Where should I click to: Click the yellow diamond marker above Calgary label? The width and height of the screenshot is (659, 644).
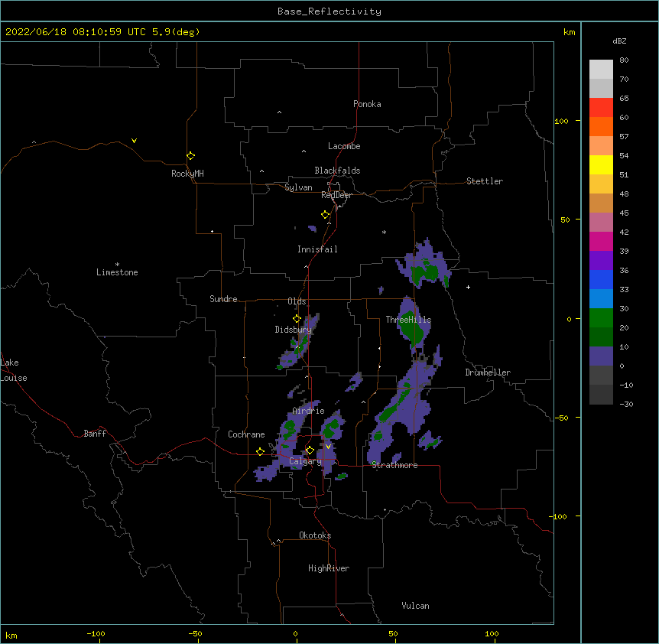[310, 450]
